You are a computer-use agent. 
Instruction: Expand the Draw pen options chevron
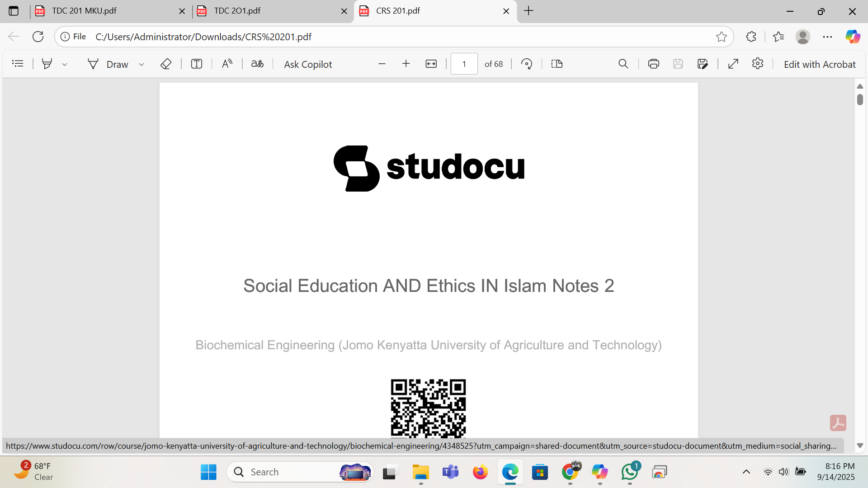(142, 64)
